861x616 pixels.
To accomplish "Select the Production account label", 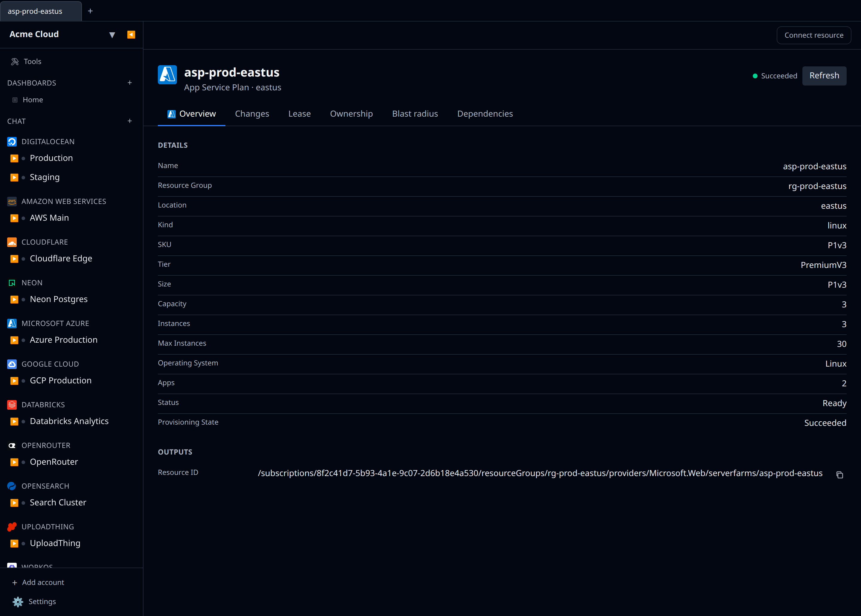I will pyautogui.click(x=51, y=158).
